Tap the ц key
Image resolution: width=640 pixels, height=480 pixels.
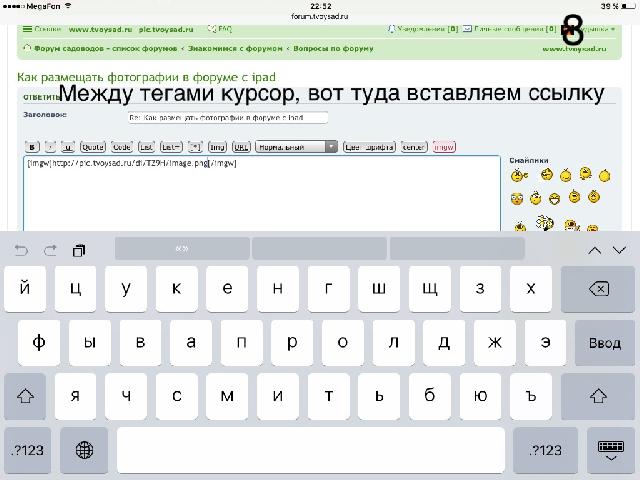tap(76, 289)
